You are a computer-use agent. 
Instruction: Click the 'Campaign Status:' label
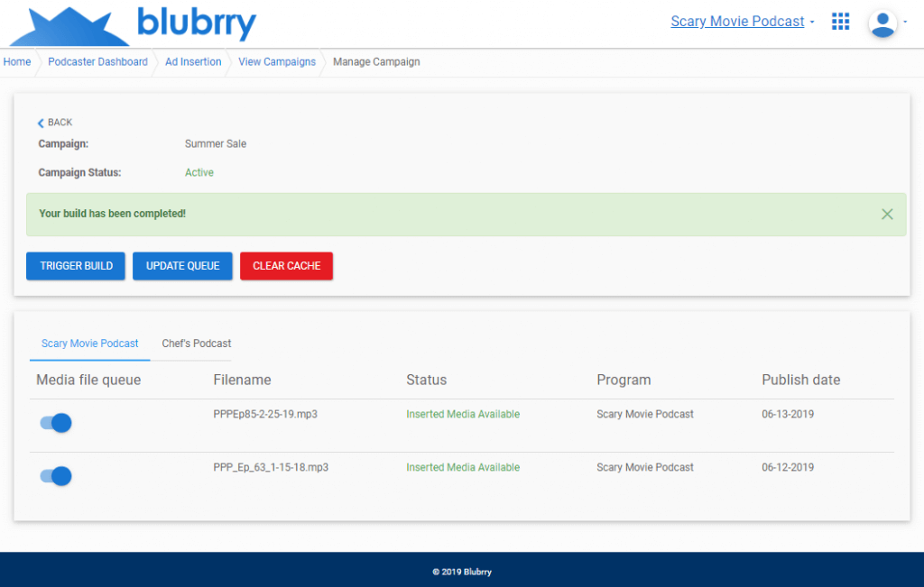(x=79, y=172)
